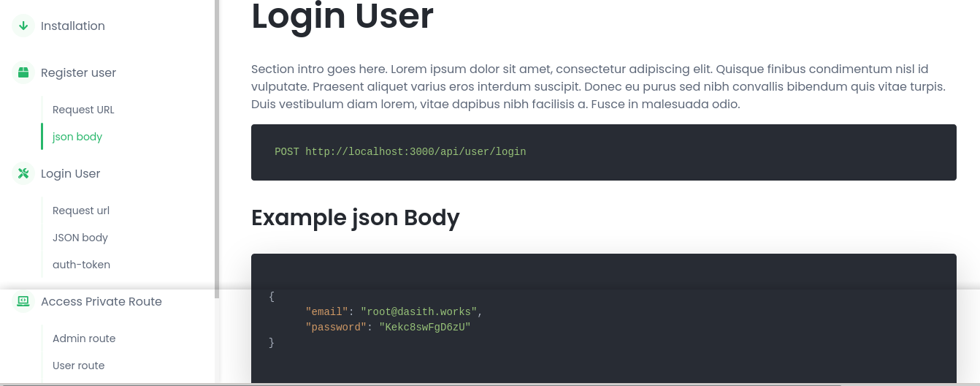Open Request URL under Register user
The width and height of the screenshot is (980, 386).
(x=83, y=110)
